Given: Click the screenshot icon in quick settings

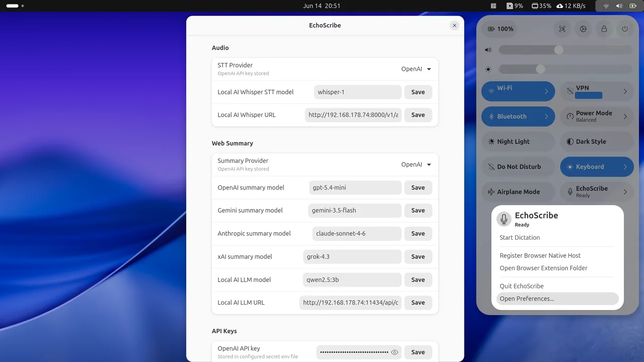Looking at the screenshot, I should pos(562,29).
